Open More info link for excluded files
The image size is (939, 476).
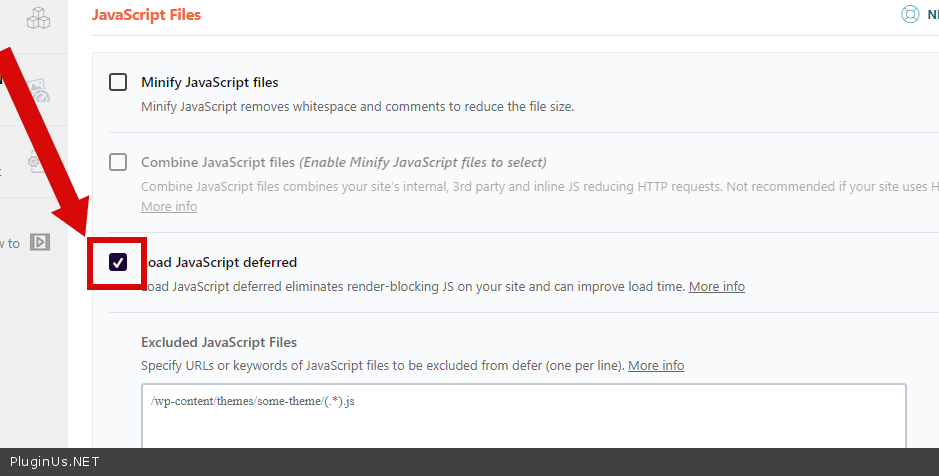(x=656, y=365)
